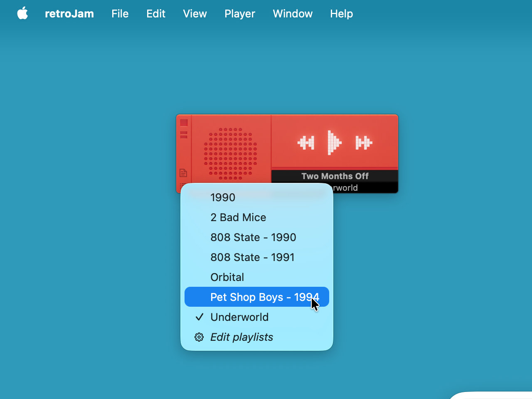Click the Two Months Off track title
This screenshot has height=399, width=532.
tap(335, 176)
